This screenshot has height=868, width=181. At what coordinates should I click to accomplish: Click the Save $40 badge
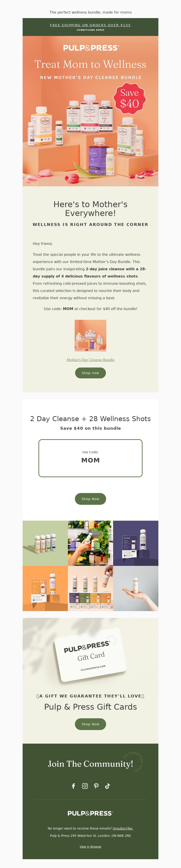(129, 98)
